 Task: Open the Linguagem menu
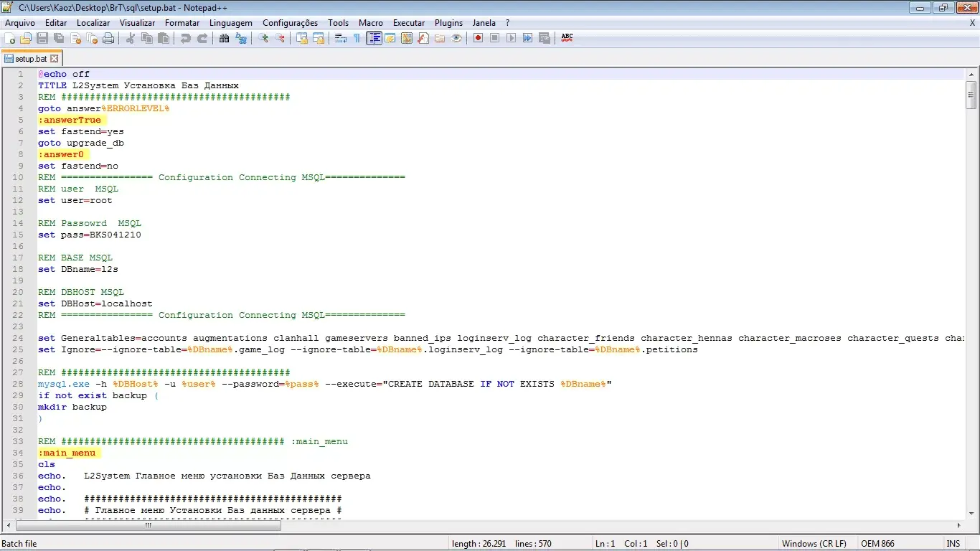pyautogui.click(x=231, y=23)
